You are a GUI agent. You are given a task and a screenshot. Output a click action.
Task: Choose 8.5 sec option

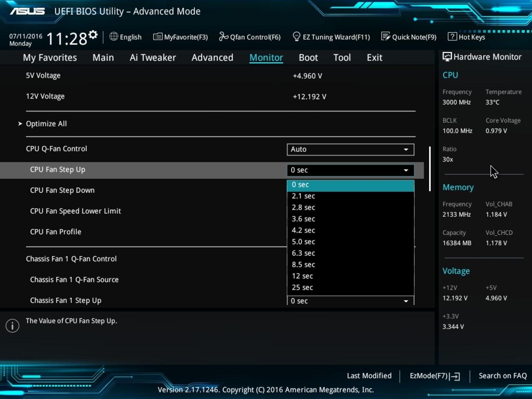click(x=350, y=264)
